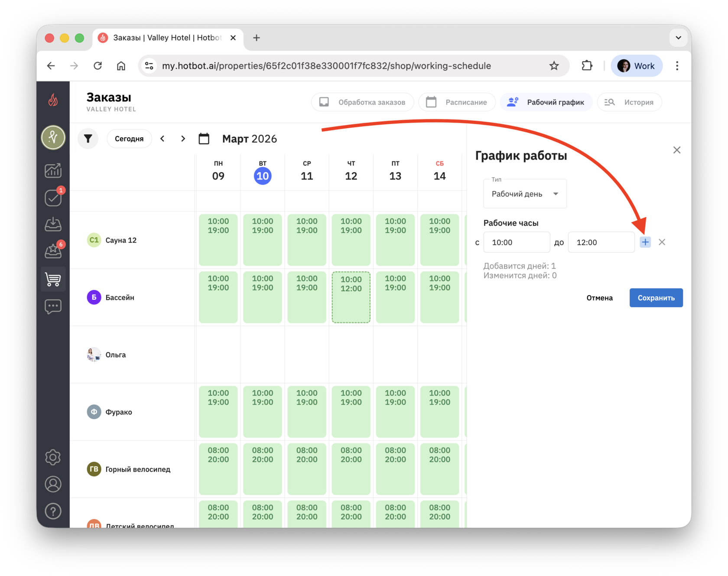
Task: Select Бассейн Thursday 10:00–12:00 cell
Action: click(x=351, y=297)
